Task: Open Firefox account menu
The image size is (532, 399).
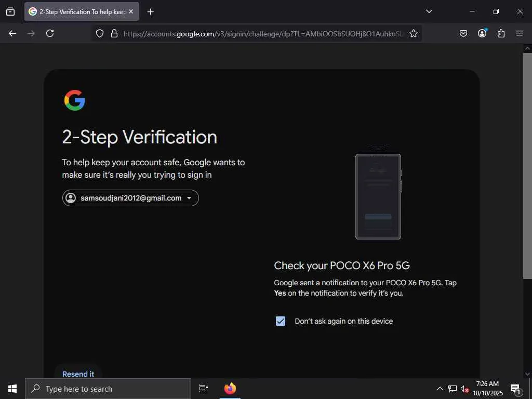Action: 482,33
